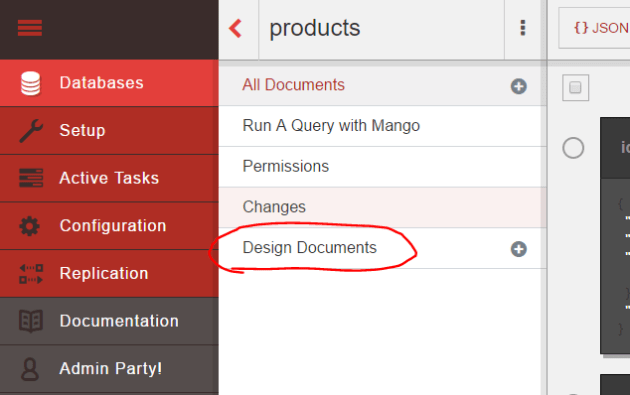Click the Admin Party user icon
630x395 pixels.
coord(30,369)
